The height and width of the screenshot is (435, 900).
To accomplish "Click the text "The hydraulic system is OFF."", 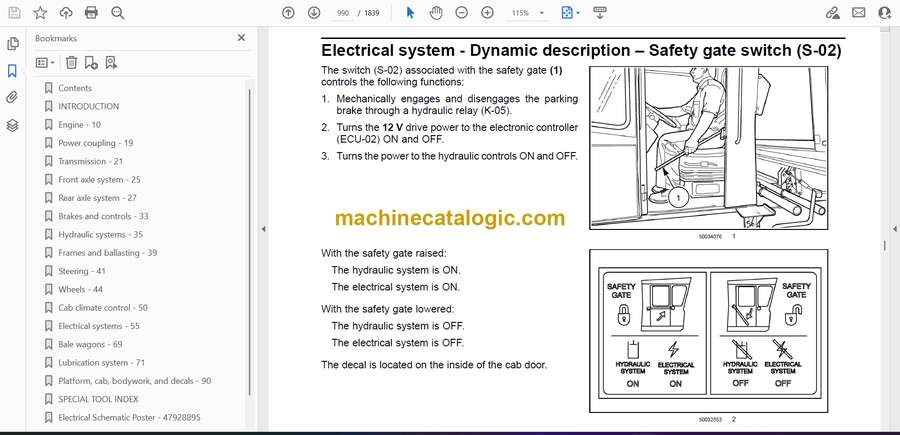I will pyautogui.click(x=398, y=326).
